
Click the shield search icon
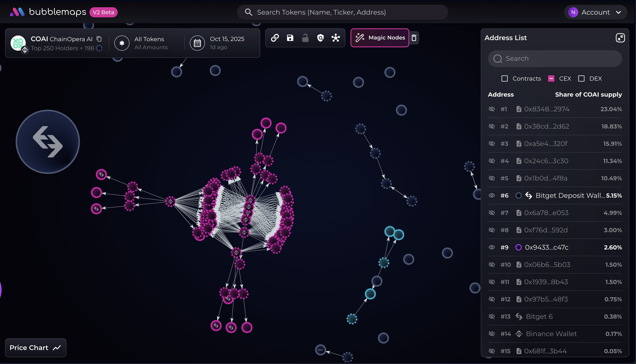pos(321,38)
